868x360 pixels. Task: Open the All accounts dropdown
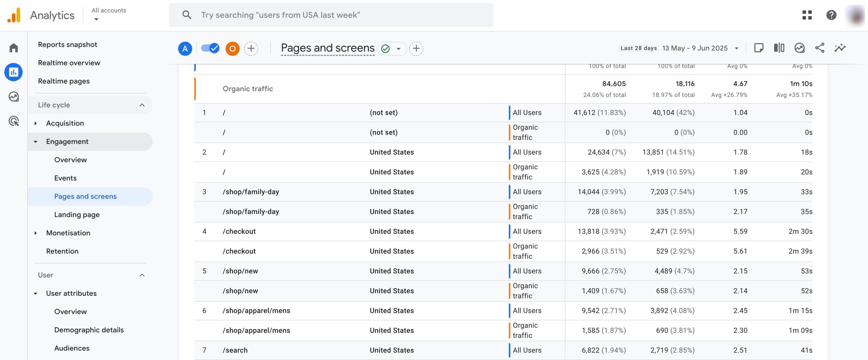pyautogui.click(x=109, y=15)
